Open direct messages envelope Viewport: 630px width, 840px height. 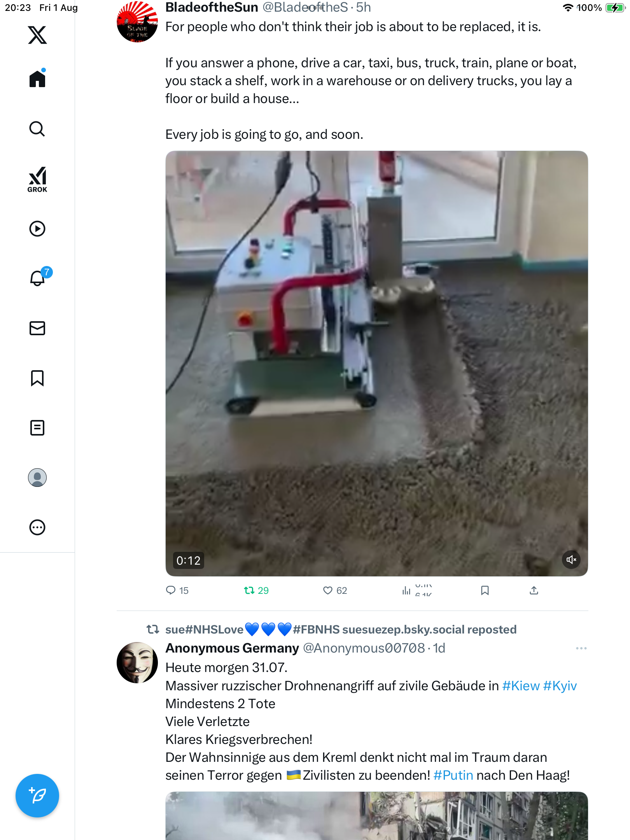tap(37, 328)
